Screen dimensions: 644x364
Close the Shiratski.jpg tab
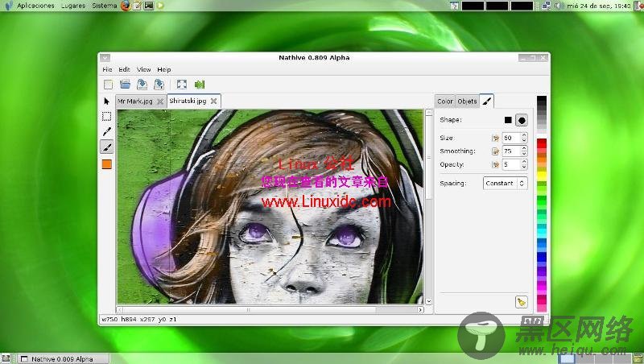213,101
